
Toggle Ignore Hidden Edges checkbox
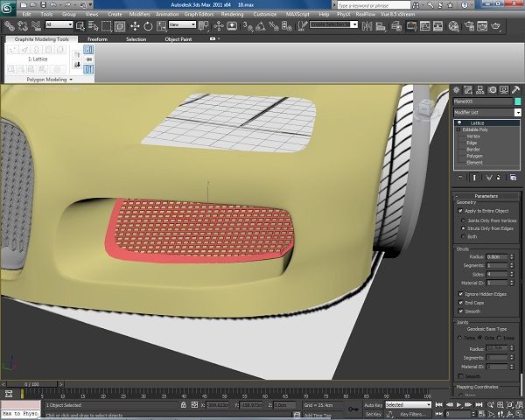(461, 294)
